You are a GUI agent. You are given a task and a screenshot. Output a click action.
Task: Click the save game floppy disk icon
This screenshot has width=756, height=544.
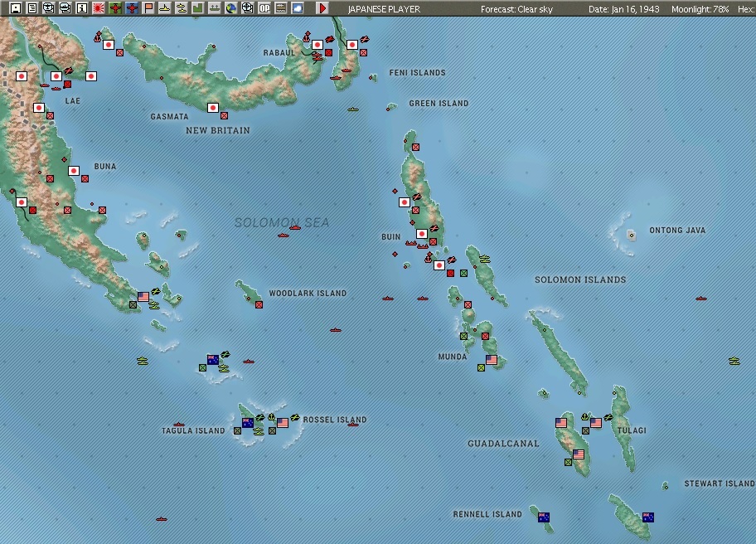pyautogui.click(x=16, y=7)
